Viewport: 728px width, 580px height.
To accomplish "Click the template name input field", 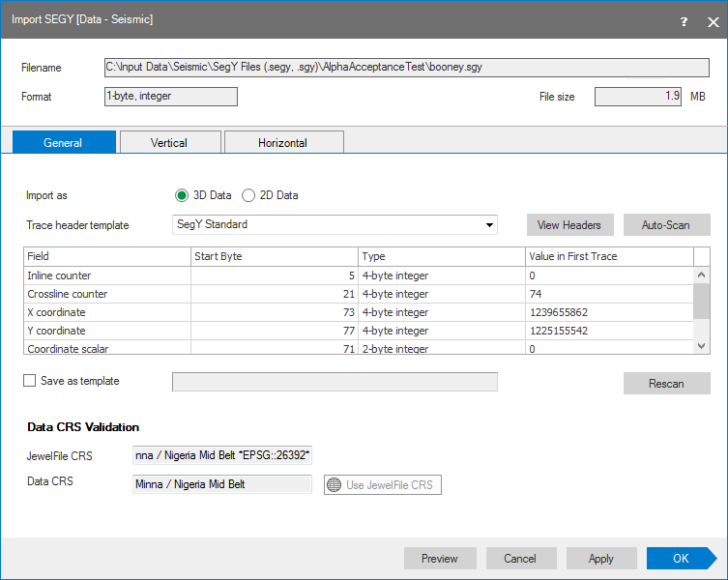I will pos(334,382).
